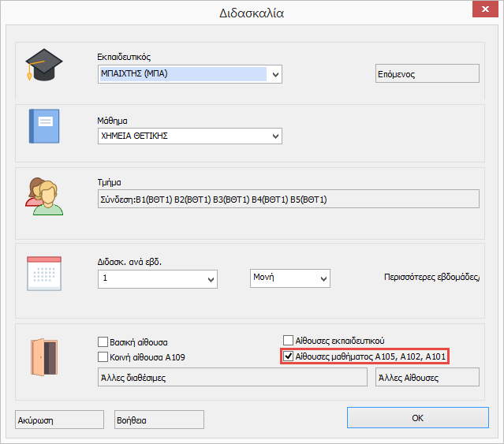Image resolution: width=504 pixels, height=444 pixels.
Task: Open the Εκπαιδευτικός teacher dropdown
Action: pos(274,74)
